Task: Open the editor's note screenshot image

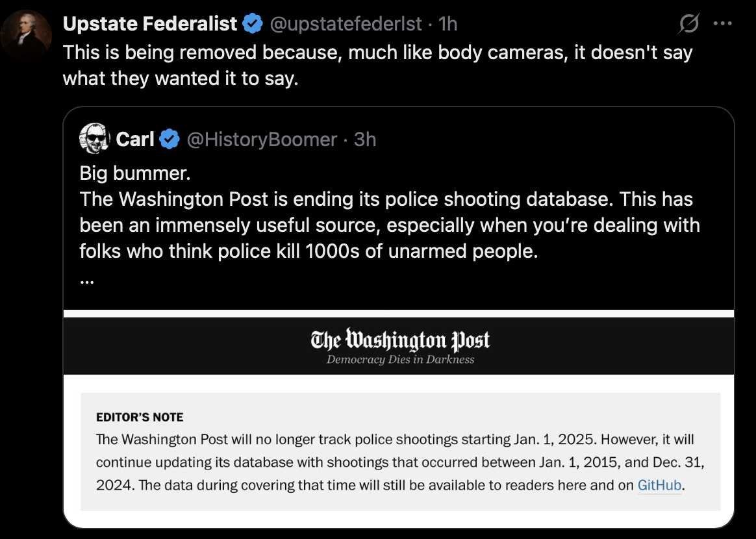Action: (399, 419)
